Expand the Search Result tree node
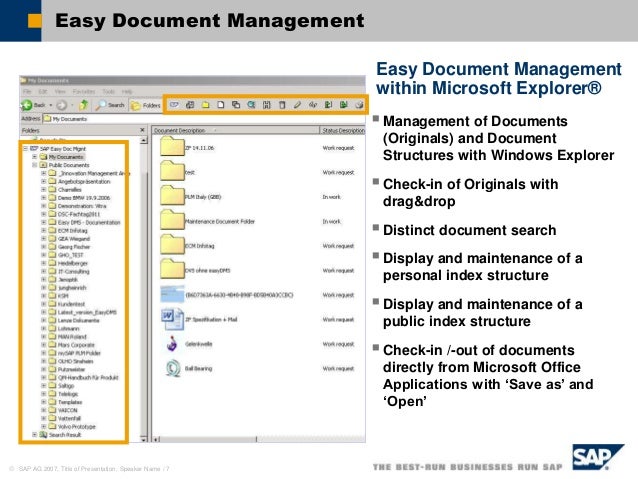This screenshot has height=479, width=638. 35,435
